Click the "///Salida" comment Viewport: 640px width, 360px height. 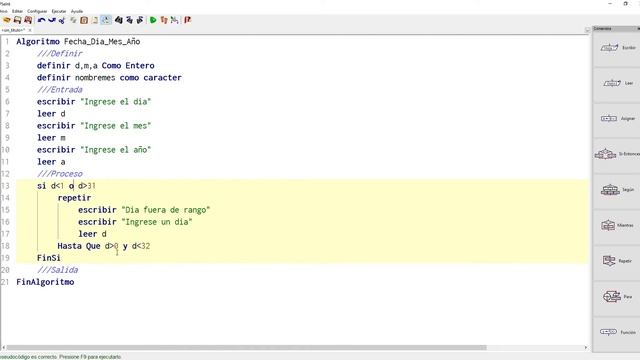click(58, 270)
